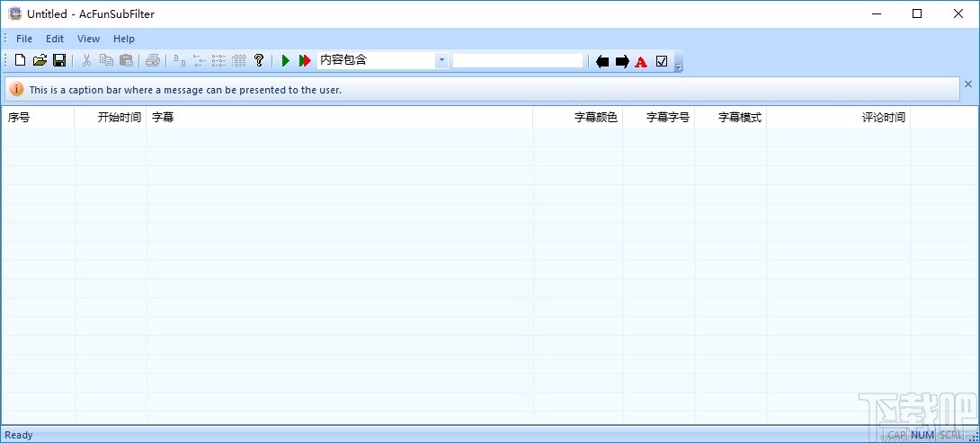Sort by 序号 column header
The image size is (980, 443).
38,118
